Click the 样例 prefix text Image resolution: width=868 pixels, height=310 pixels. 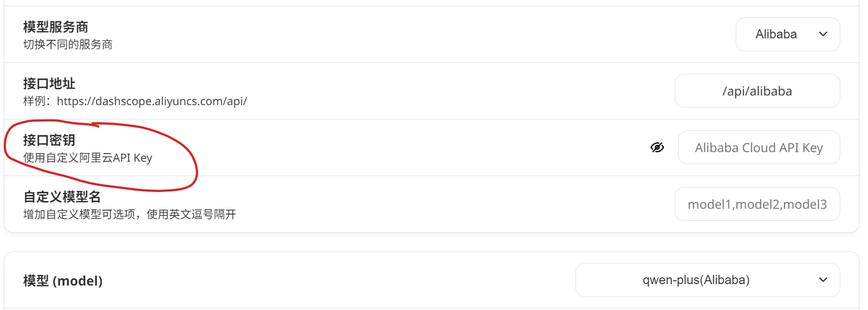(x=35, y=101)
